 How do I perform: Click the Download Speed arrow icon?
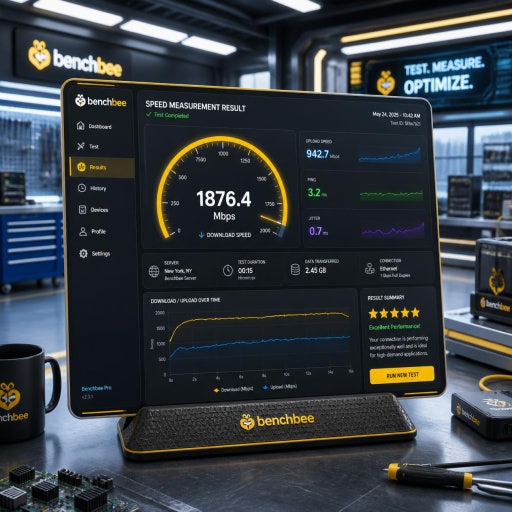pyautogui.click(x=201, y=235)
